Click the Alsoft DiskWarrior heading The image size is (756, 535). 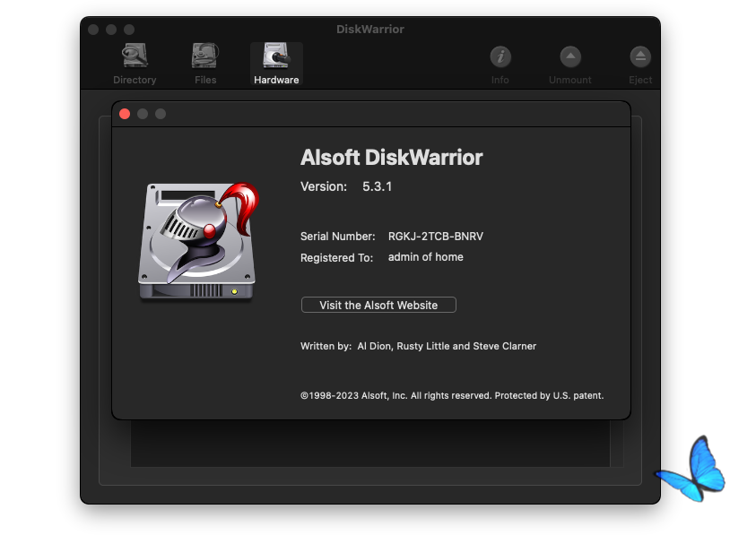(x=392, y=158)
